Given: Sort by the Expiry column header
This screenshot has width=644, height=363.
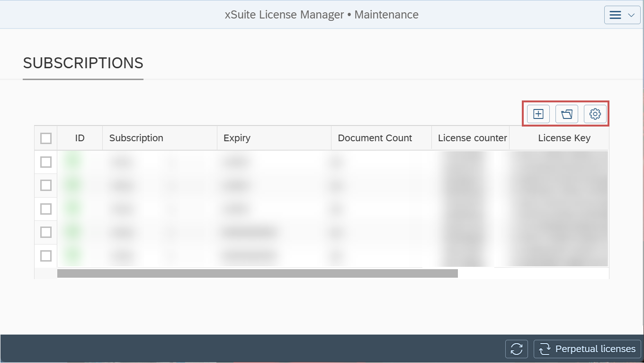Looking at the screenshot, I should tap(237, 138).
